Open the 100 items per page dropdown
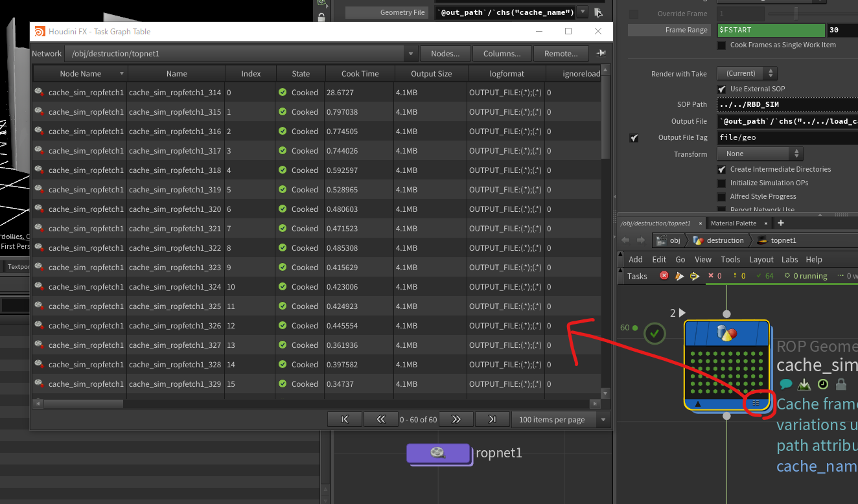 561,420
